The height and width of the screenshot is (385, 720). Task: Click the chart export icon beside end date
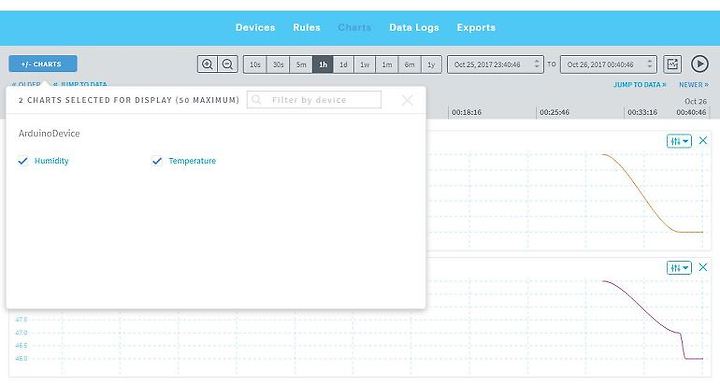point(672,64)
